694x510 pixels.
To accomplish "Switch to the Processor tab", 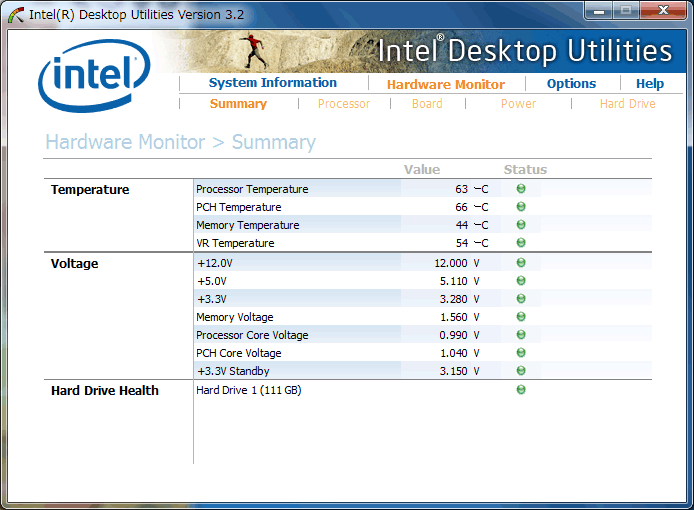I will pos(344,104).
